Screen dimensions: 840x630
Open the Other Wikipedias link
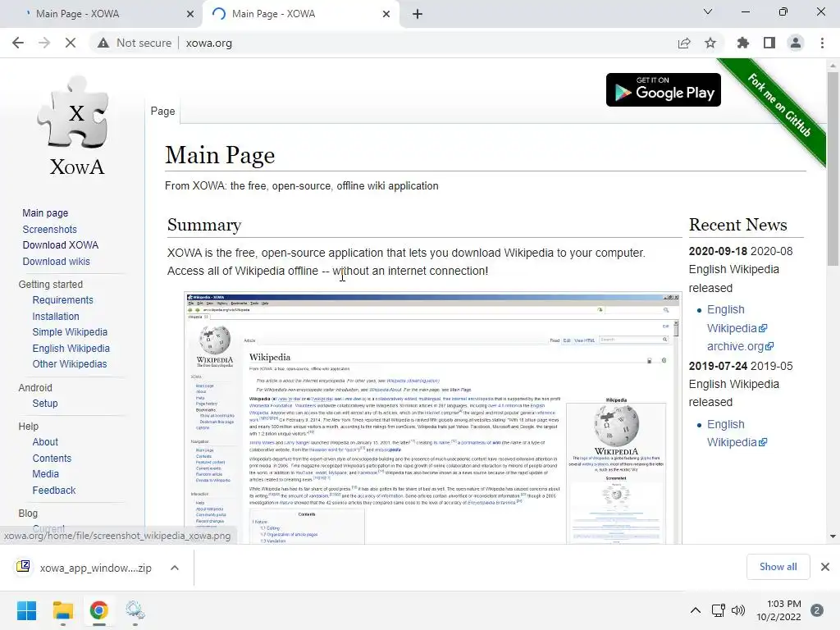(x=70, y=363)
